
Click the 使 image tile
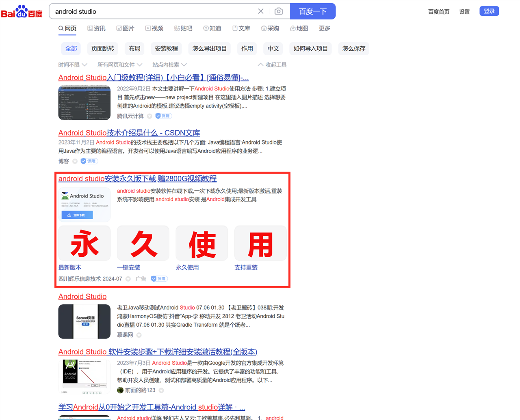201,243
